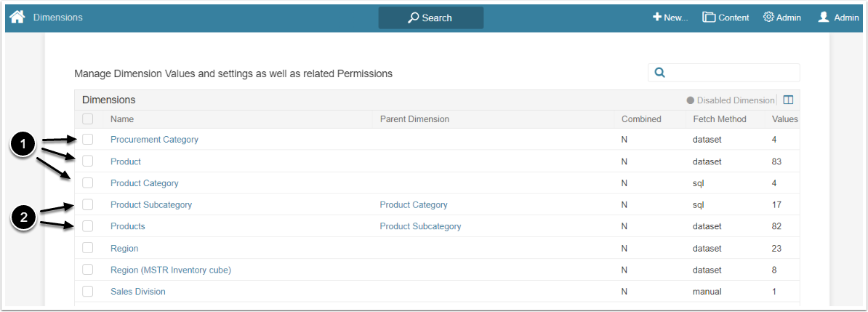The image size is (868, 312).
Task: Sort by the Fetch Method column
Action: click(716, 119)
